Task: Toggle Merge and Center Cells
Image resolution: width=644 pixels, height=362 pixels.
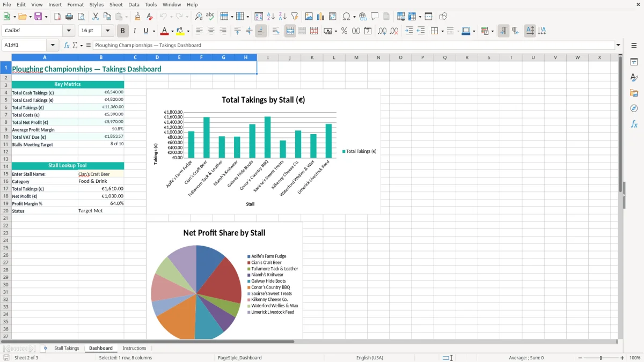Action: coord(290,31)
